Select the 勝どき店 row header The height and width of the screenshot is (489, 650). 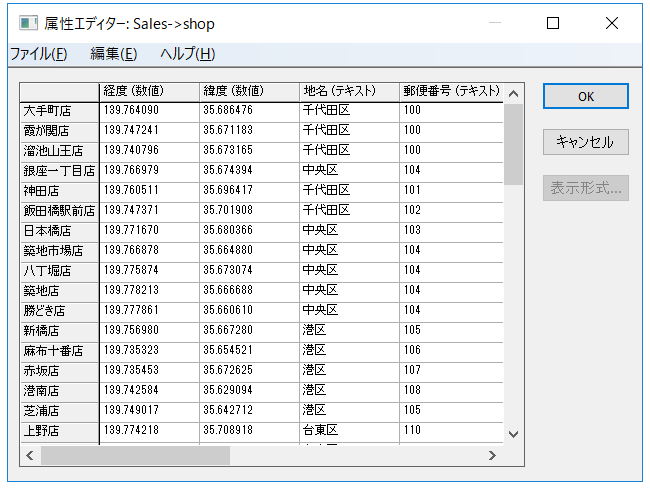59,312
